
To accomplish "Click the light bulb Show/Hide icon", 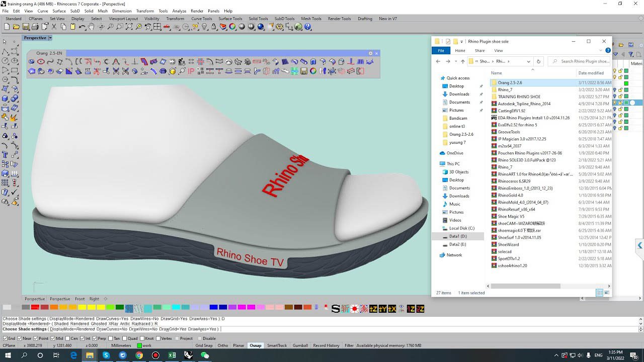I will point(205,27).
